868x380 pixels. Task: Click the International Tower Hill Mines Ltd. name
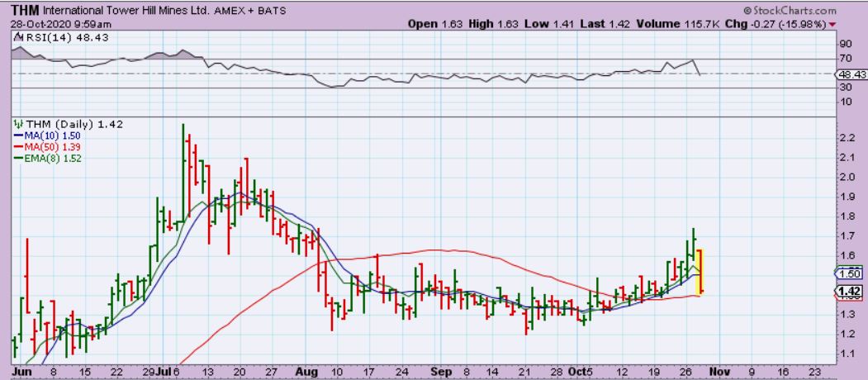pos(125,11)
